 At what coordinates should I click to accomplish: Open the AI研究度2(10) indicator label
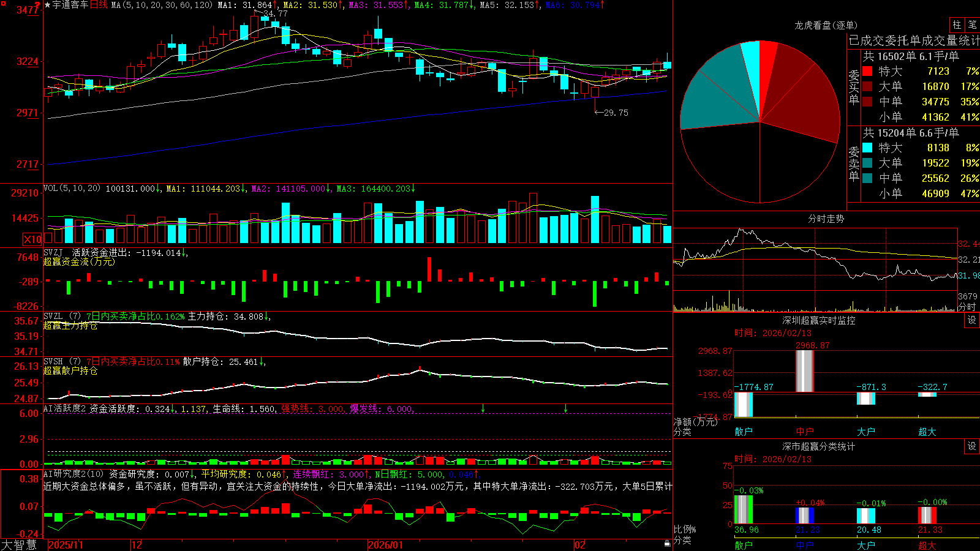tap(73, 474)
